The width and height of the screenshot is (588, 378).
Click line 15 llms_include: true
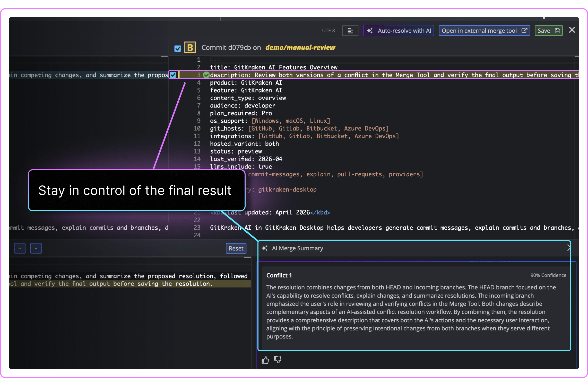tap(241, 167)
